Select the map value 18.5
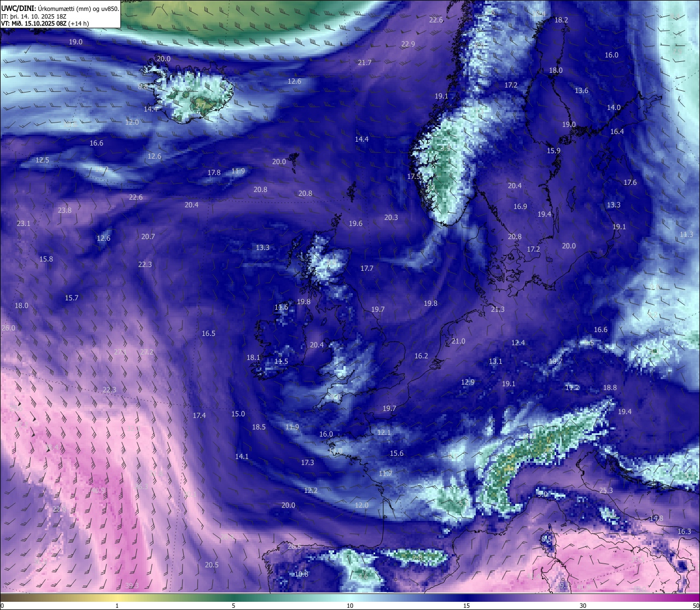This screenshot has height=610, width=700. 259,427
